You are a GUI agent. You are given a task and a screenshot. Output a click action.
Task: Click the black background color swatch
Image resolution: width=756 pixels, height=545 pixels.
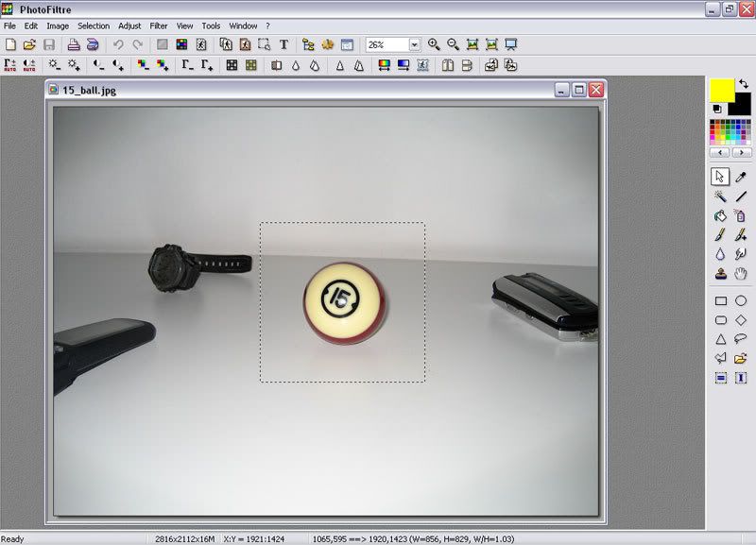coord(743,107)
